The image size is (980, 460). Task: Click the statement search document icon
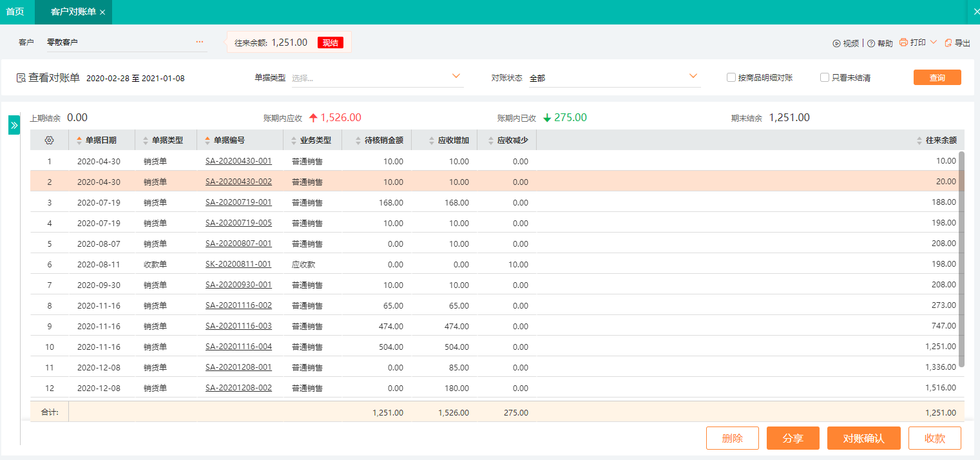pos(21,78)
